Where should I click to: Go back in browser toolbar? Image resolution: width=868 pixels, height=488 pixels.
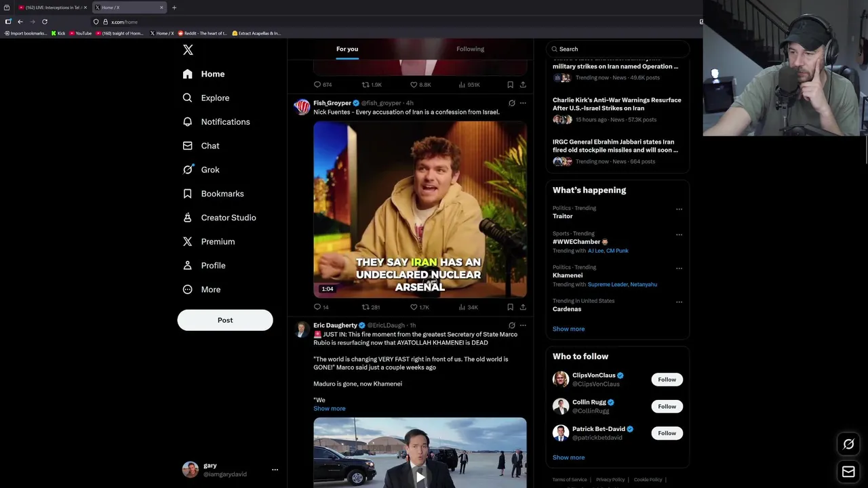[x=20, y=22]
